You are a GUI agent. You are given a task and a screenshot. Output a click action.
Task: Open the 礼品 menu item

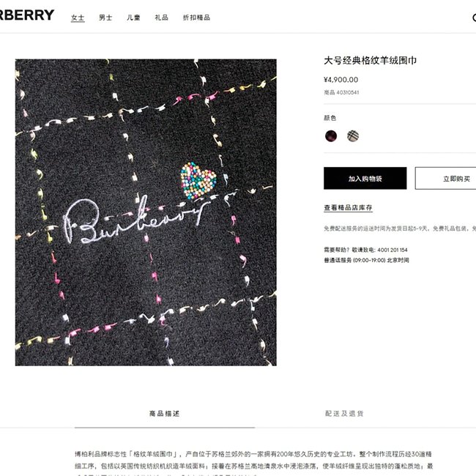click(x=162, y=18)
